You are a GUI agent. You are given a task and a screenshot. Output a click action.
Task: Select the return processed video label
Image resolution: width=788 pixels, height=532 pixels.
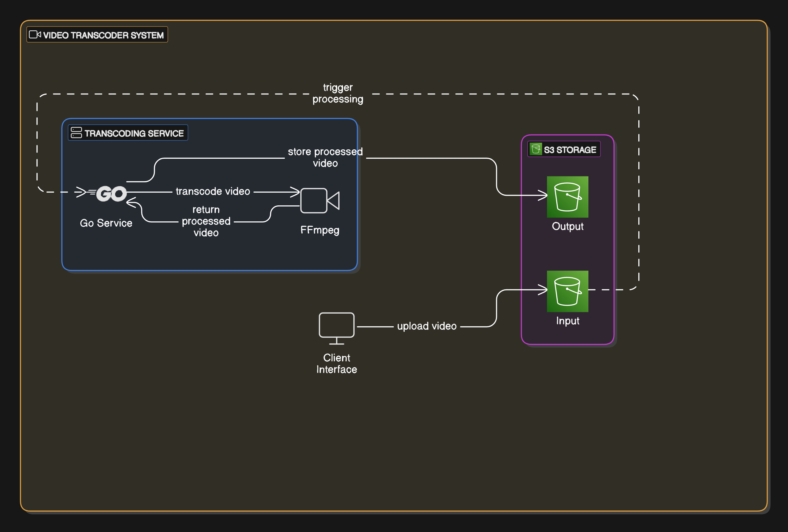pos(206,221)
